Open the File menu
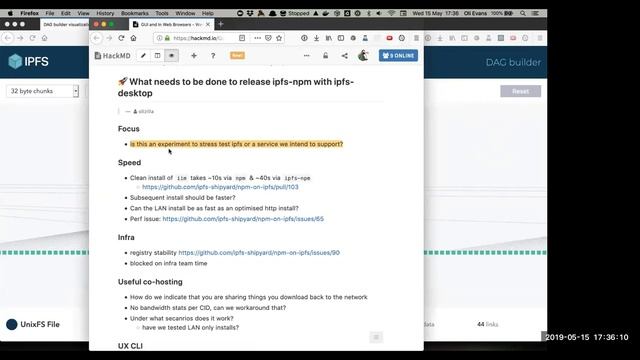640x360 pixels. (x=50, y=13)
